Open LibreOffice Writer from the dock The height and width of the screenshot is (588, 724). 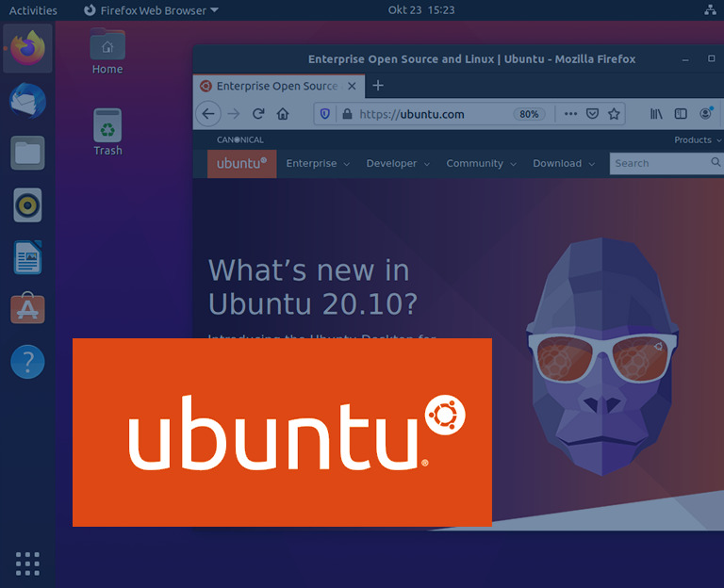pyautogui.click(x=27, y=257)
